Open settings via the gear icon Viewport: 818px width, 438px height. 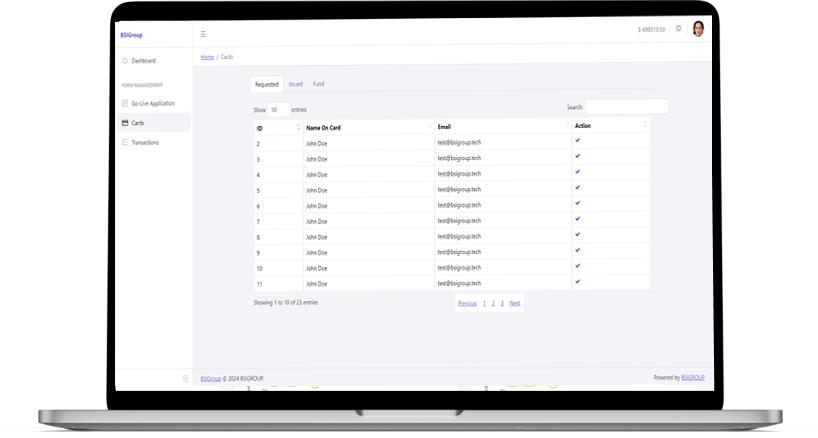(678, 29)
